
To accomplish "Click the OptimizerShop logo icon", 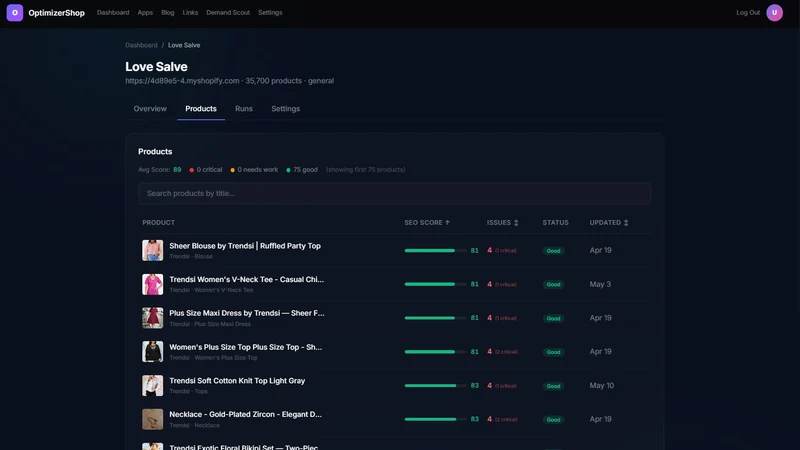I will coord(15,13).
